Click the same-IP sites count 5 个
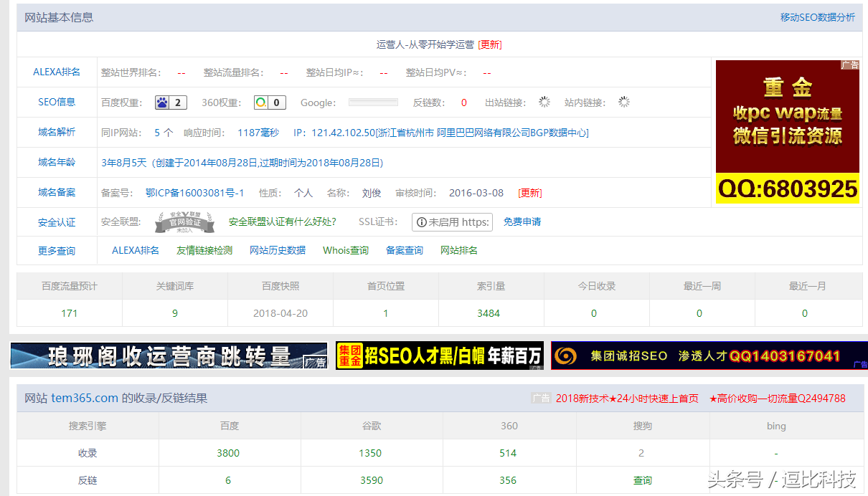Viewport: 868px width, 496px height. pos(164,133)
